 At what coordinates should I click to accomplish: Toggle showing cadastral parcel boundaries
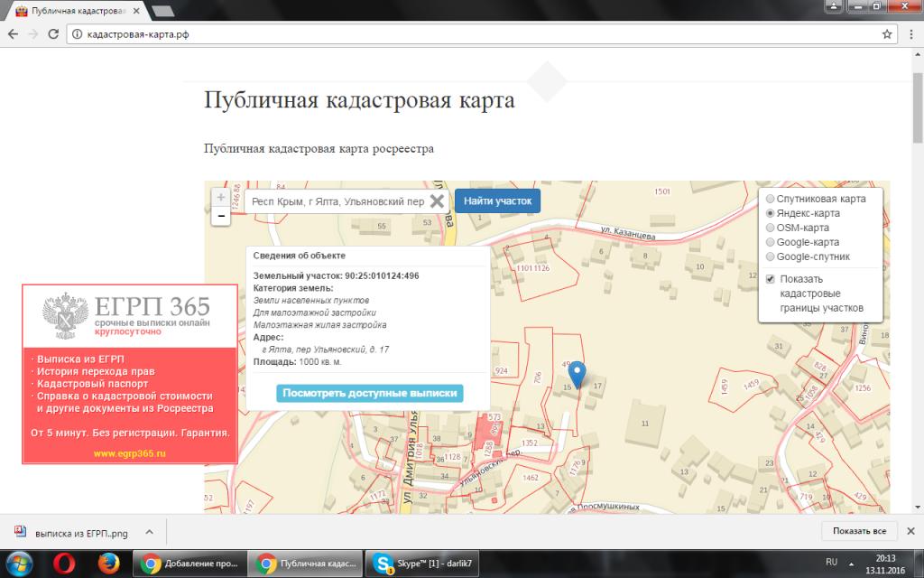(x=771, y=279)
